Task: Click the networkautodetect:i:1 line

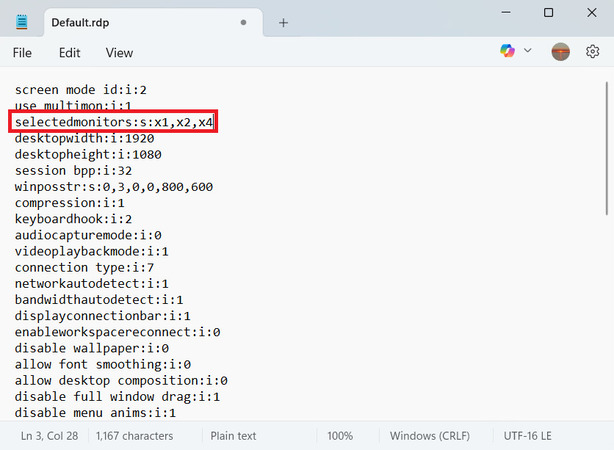Action: pos(92,284)
